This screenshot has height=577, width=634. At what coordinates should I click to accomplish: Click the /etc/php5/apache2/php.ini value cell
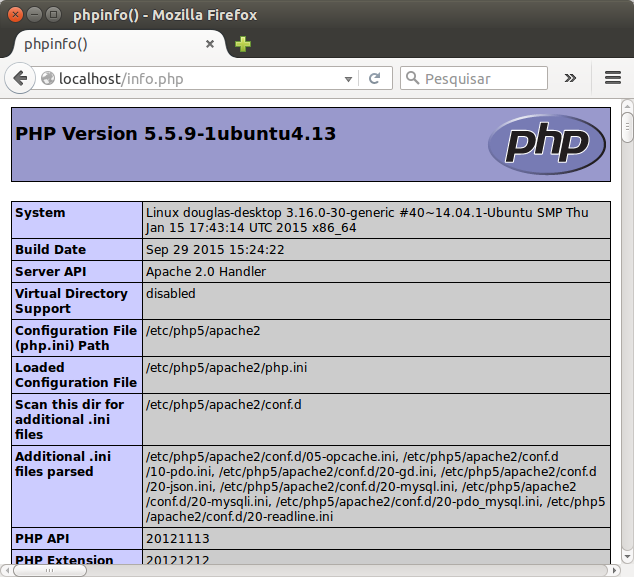pos(376,374)
